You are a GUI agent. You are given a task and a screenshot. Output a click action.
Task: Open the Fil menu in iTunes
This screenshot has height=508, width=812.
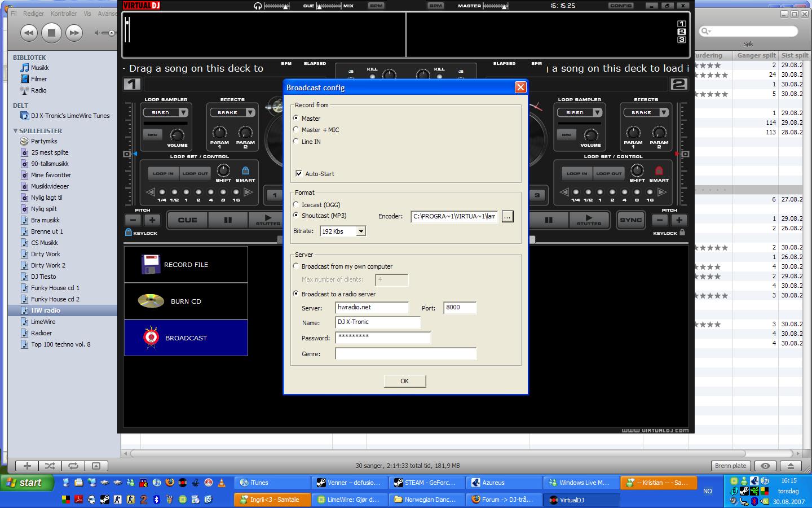pyautogui.click(x=14, y=14)
